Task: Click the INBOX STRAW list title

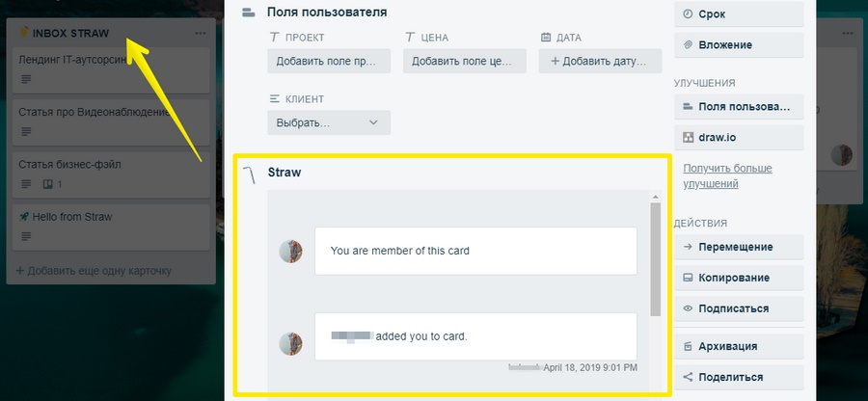Action: pyautogui.click(x=70, y=33)
